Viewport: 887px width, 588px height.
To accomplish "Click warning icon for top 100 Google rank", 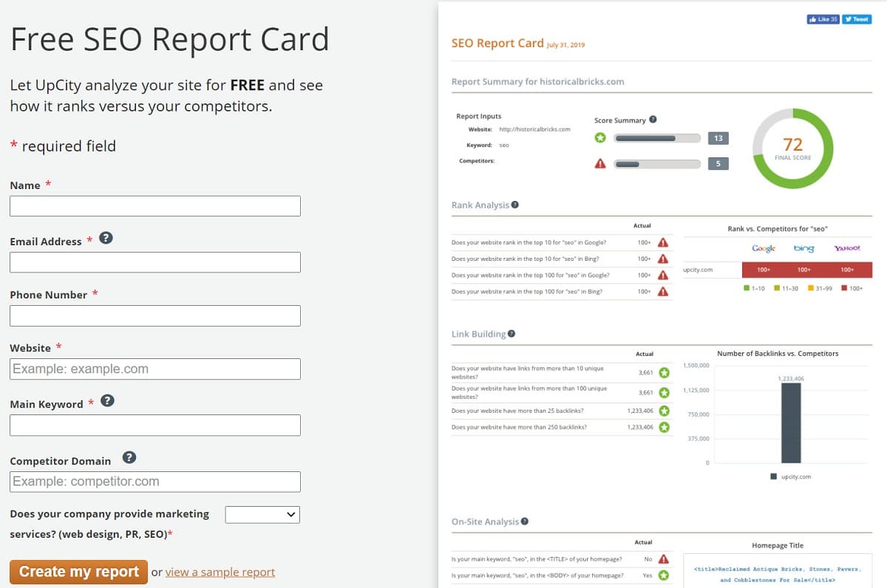I will tap(663, 275).
